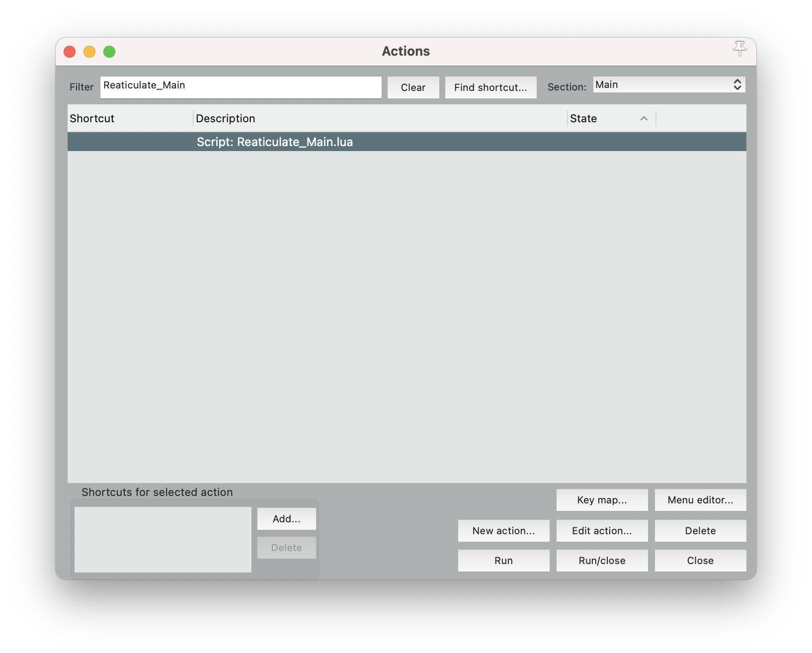
Task: Click into the Filter text field
Action: [x=241, y=87]
